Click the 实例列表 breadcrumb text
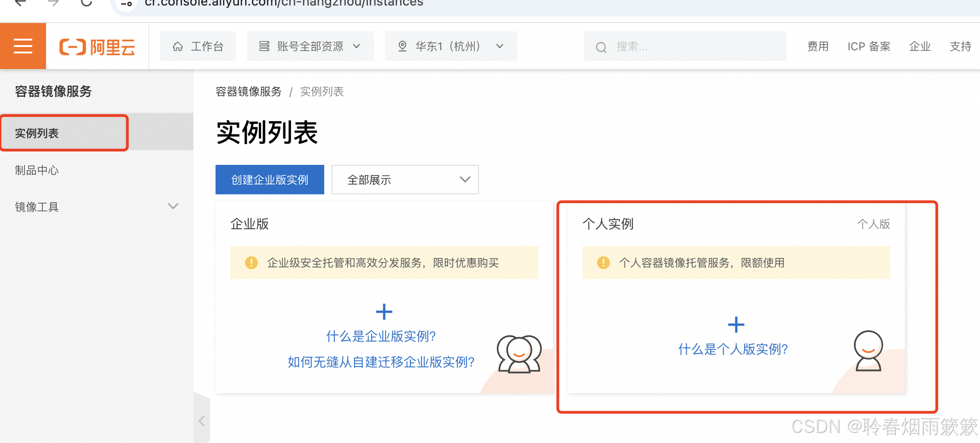Screen dimensions: 980x443 322,92
